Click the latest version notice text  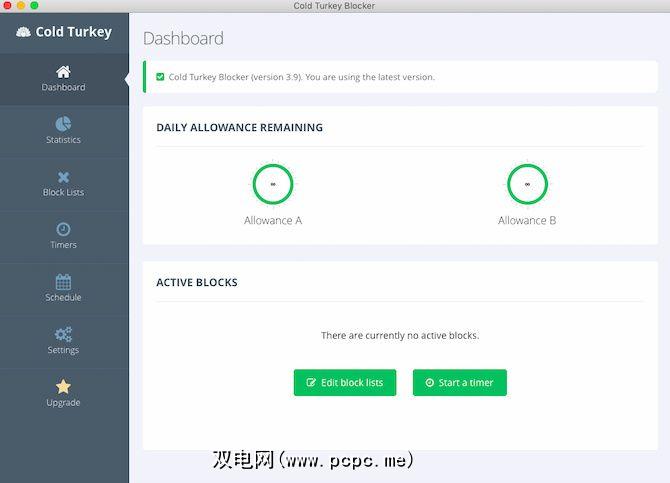(x=302, y=77)
